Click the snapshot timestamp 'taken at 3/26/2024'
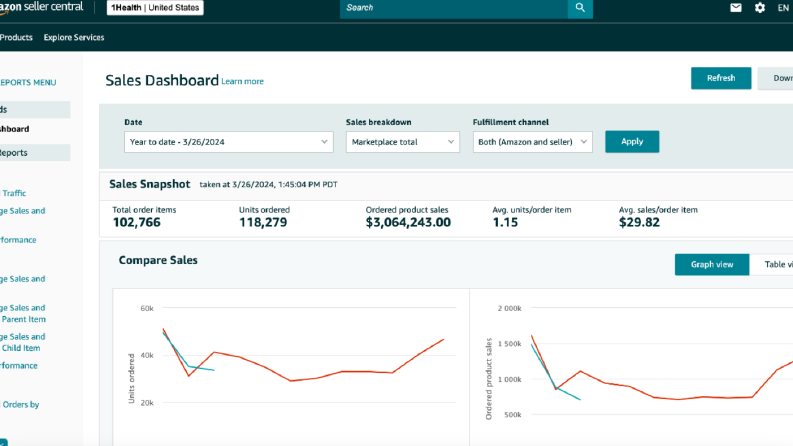Screen dimensions: 793x446 (268, 185)
